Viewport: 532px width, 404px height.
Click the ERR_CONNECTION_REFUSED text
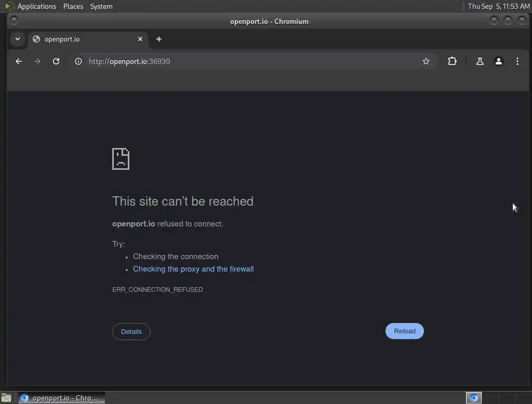pyautogui.click(x=157, y=290)
